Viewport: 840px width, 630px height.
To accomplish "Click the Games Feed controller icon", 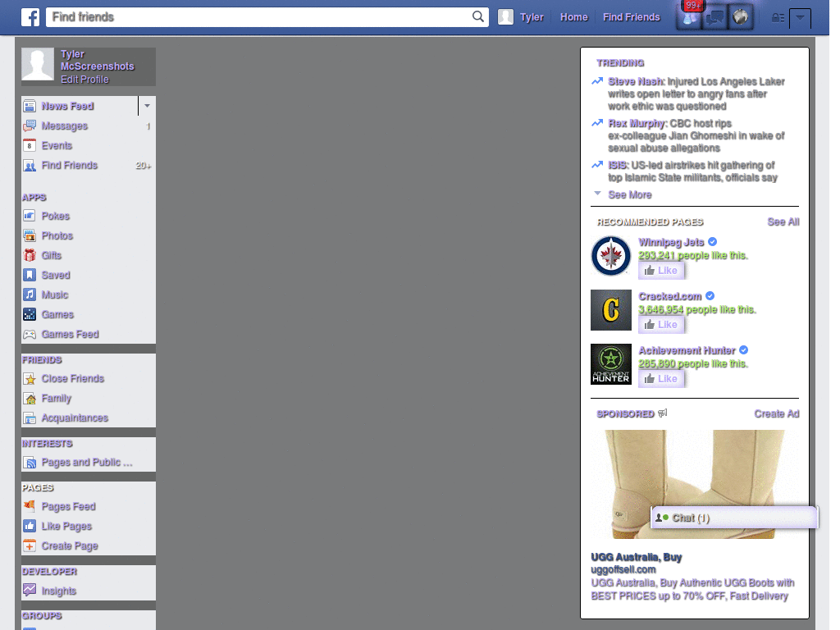I will point(30,334).
